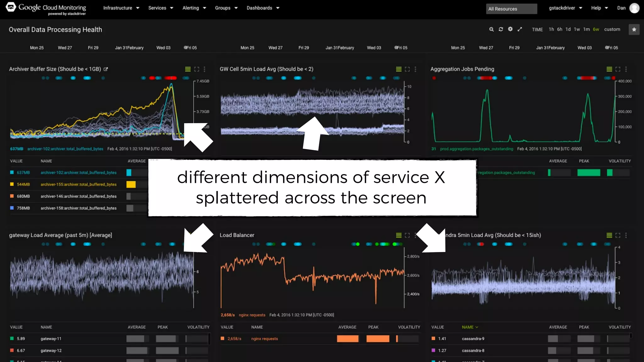Open archiver-102:archiver.total_buffered_bytes metric link
The height and width of the screenshot is (362, 644).
(79, 173)
